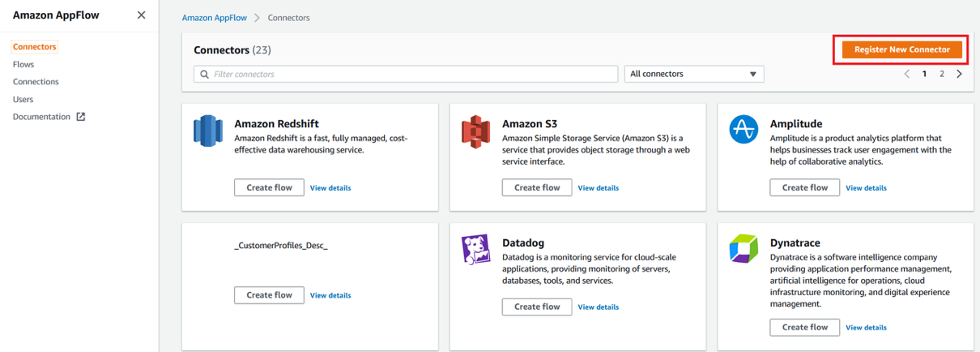The height and width of the screenshot is (352, 980).
Task: Click the Amazon Redshift connector icon
Action: [x=208, y=131]
